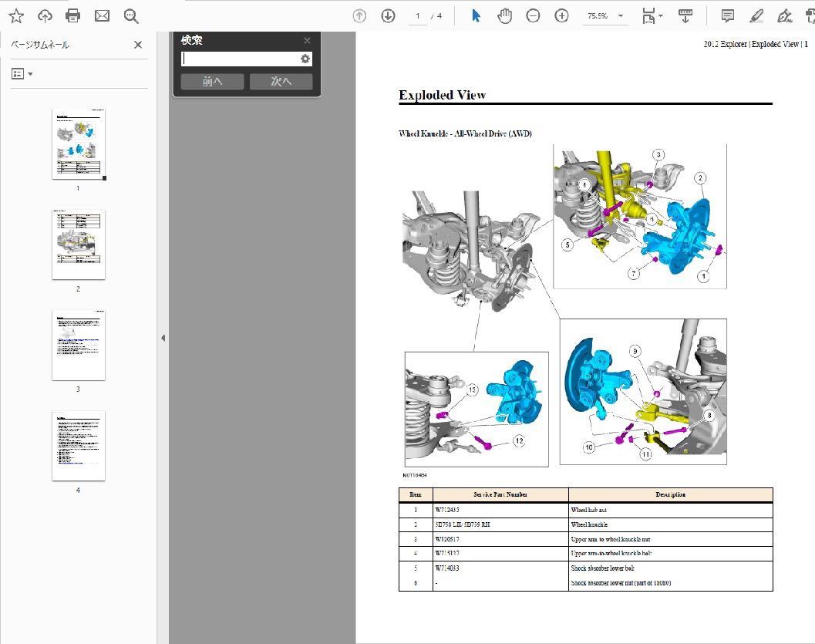The image size is (815, 644).
Task: Open the magnifier search icon
Action: point(131,16)
